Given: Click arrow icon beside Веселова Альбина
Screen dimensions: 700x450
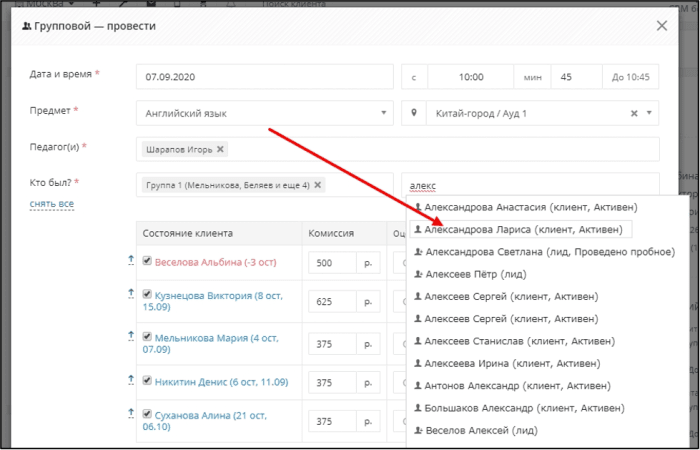Looking at the screenshot, I should pos(131,260).
